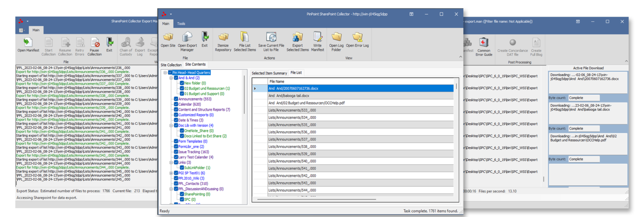Switch to the Site Collection tab
Image resolution: width=644 pixels, height=217 pixels.
coord(171,65)
